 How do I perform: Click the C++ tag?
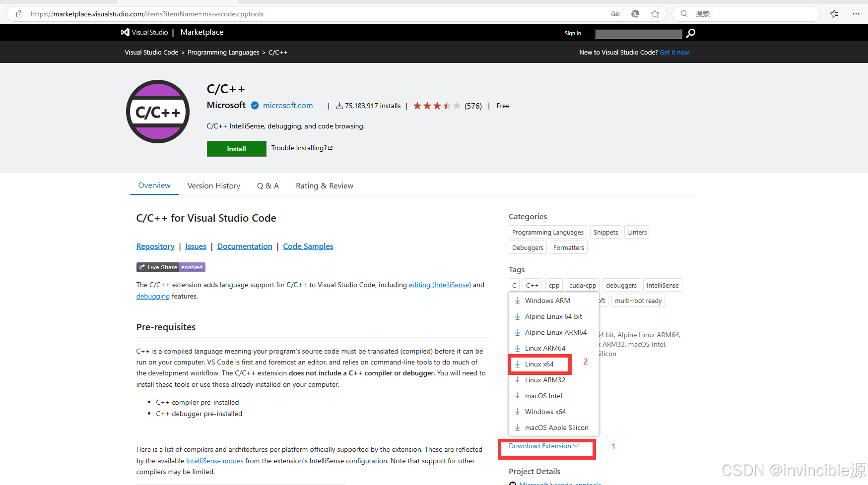tap(532, 285)
